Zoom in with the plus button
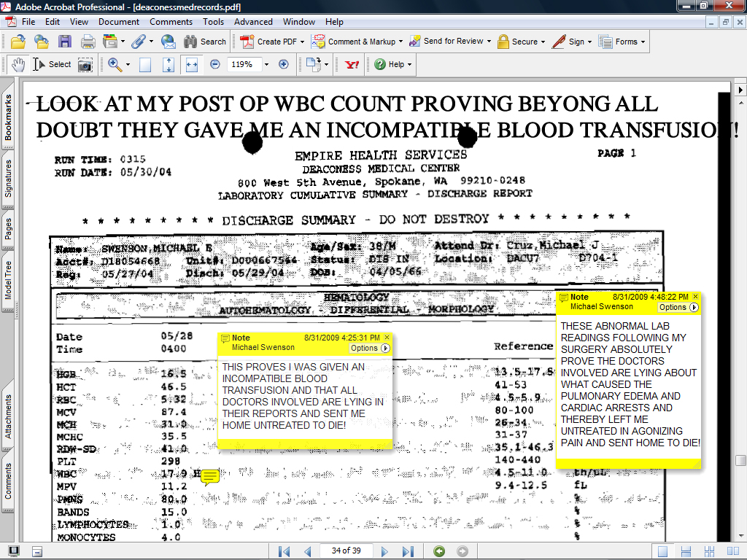 284,64
